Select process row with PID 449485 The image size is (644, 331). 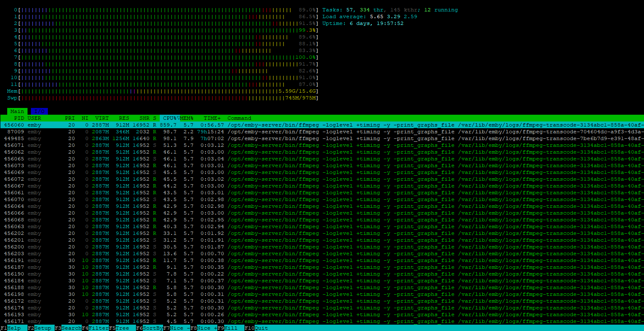pos(322,138)
